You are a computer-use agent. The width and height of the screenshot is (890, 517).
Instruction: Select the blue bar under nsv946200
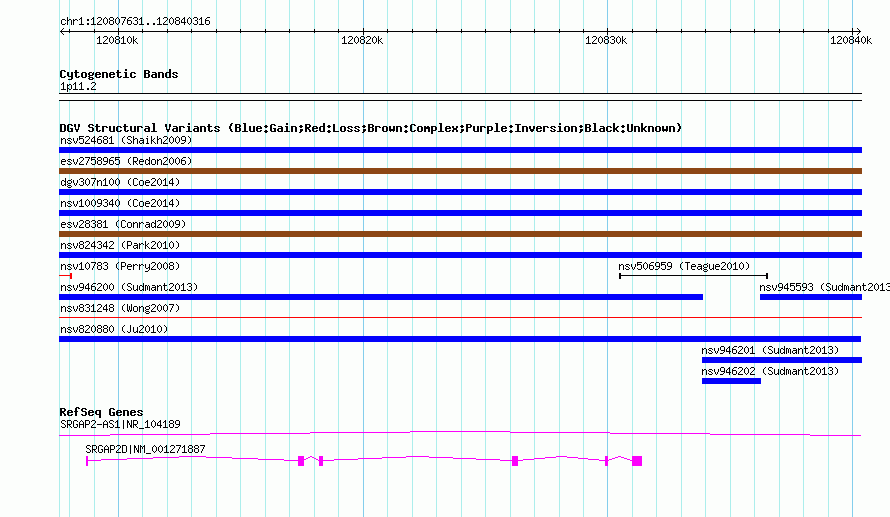[381, 297]
